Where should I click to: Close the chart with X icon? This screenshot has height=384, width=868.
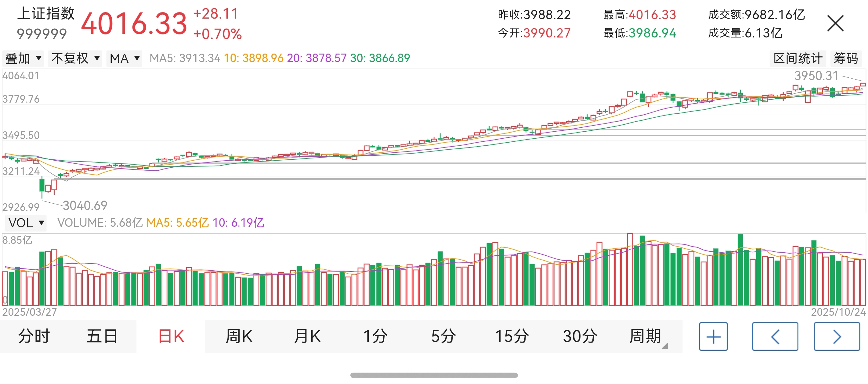pos(835,23)
